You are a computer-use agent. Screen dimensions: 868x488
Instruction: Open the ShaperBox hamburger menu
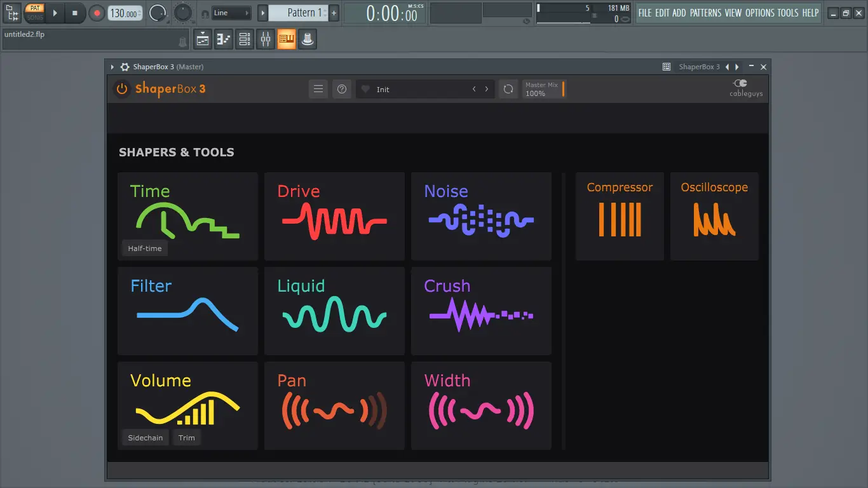[x=318, y=89]
